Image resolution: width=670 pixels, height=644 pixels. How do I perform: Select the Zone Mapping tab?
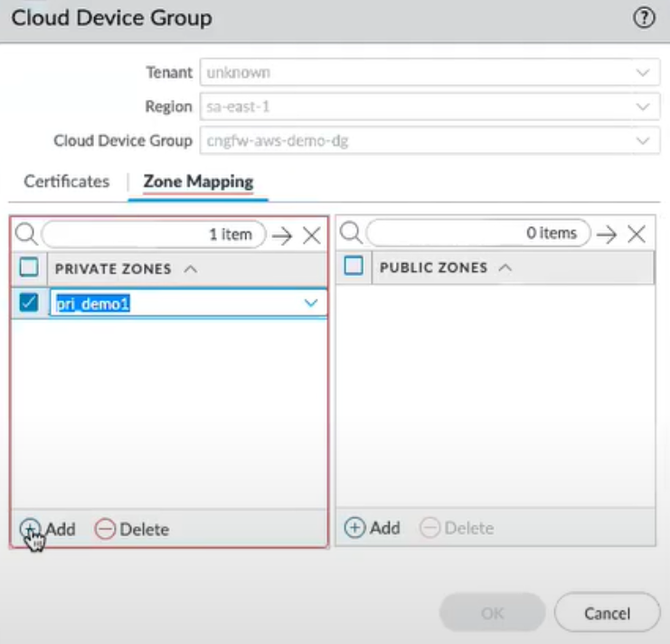click(198, 181)
